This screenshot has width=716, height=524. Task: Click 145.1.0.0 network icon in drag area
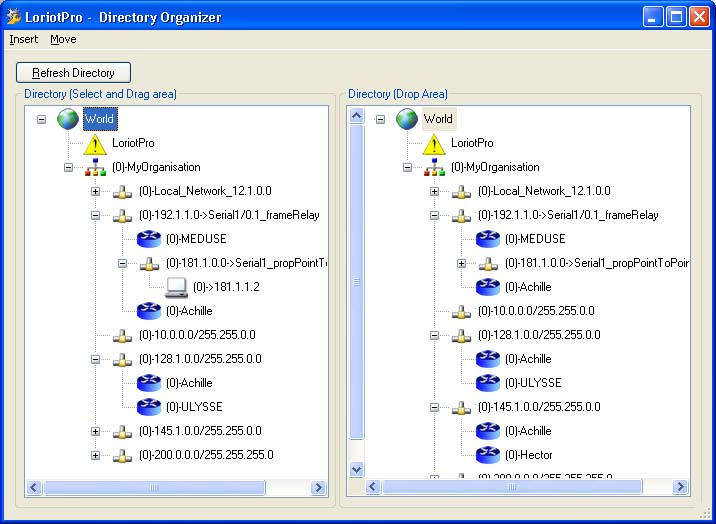(x=122, y=432)
